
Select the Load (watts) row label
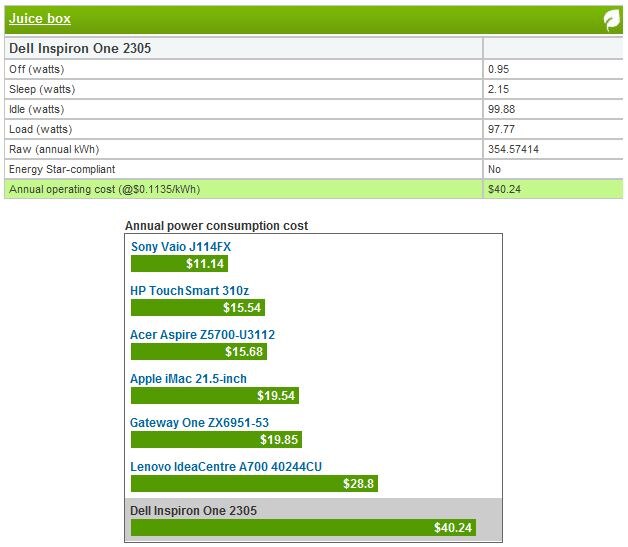tap(40, 129)
